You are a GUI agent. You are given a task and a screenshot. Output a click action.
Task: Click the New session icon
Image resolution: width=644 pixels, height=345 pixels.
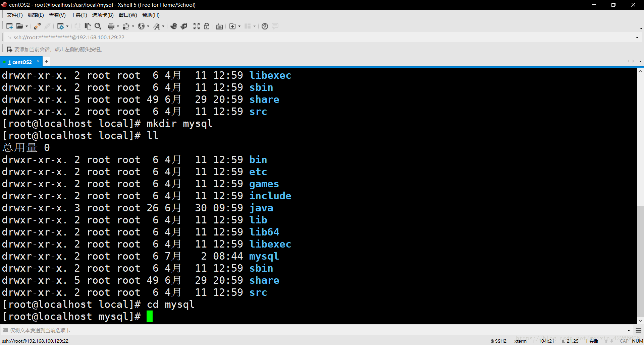(9, 26)
